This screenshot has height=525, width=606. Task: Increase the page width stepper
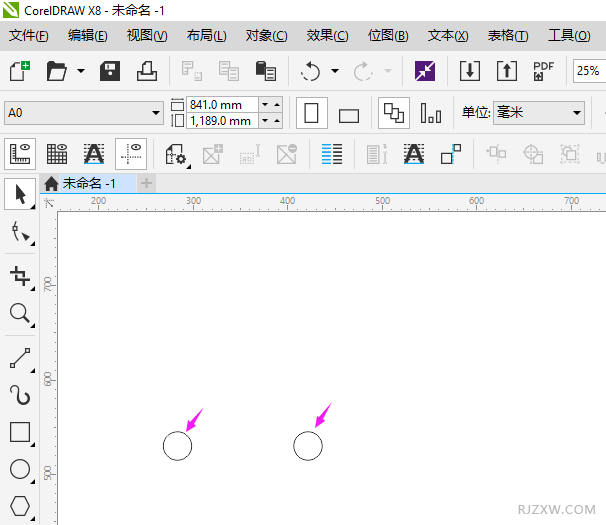pos(277,104)
